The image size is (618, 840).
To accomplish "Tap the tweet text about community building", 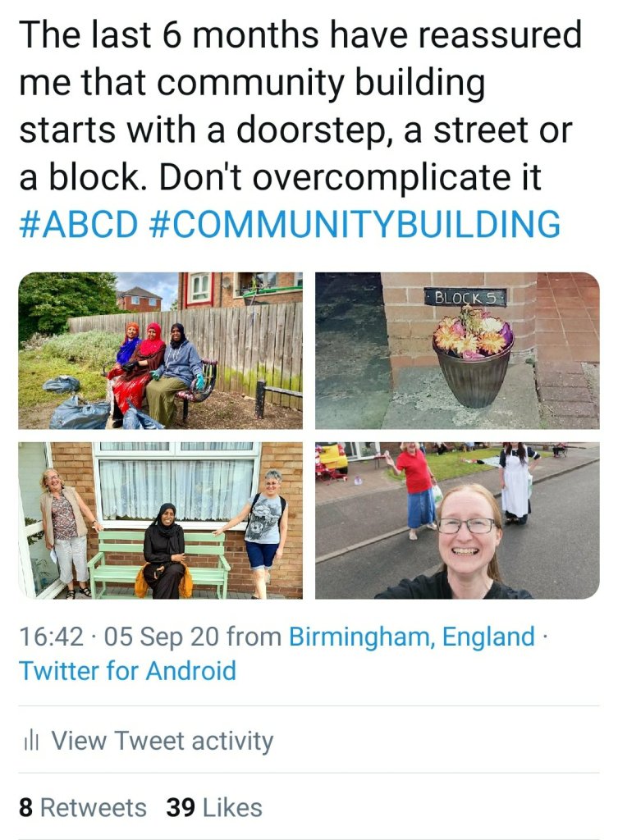I will (x=300, y=106).
